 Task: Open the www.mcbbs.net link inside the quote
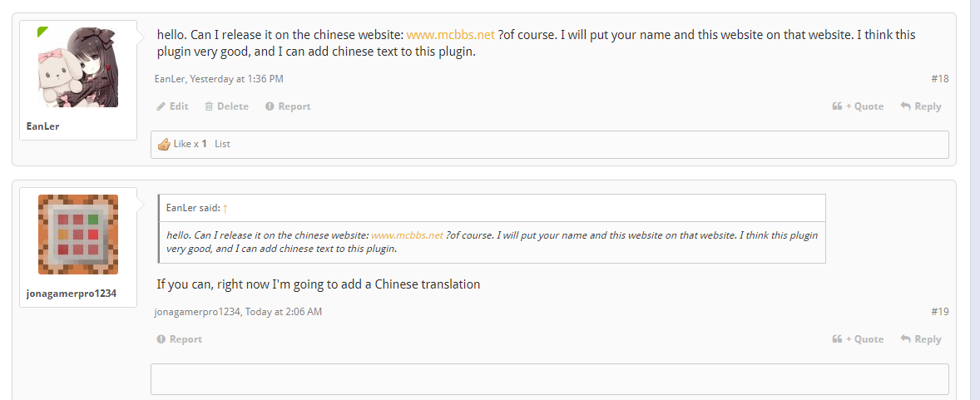(407, 235)
